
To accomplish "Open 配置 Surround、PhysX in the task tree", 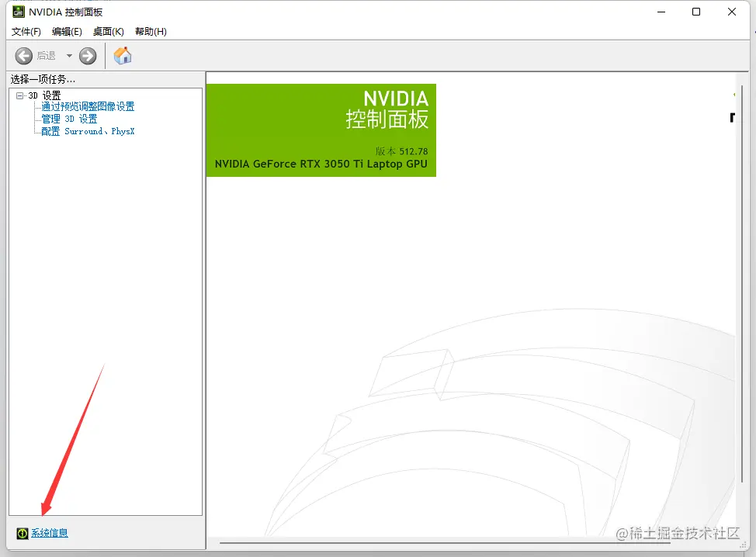I will click(x=88, y=132).
